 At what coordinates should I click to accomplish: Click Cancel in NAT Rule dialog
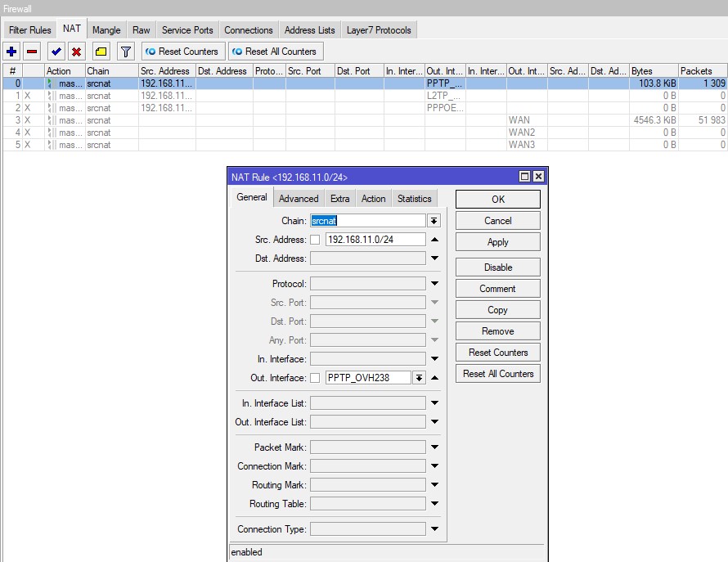coord(497,221)
